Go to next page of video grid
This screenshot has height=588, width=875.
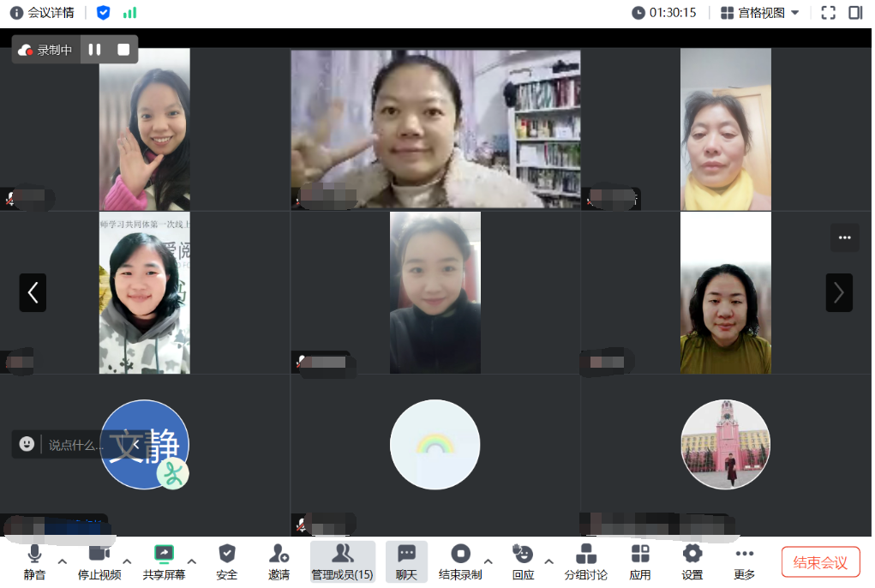tap(839, 293)
